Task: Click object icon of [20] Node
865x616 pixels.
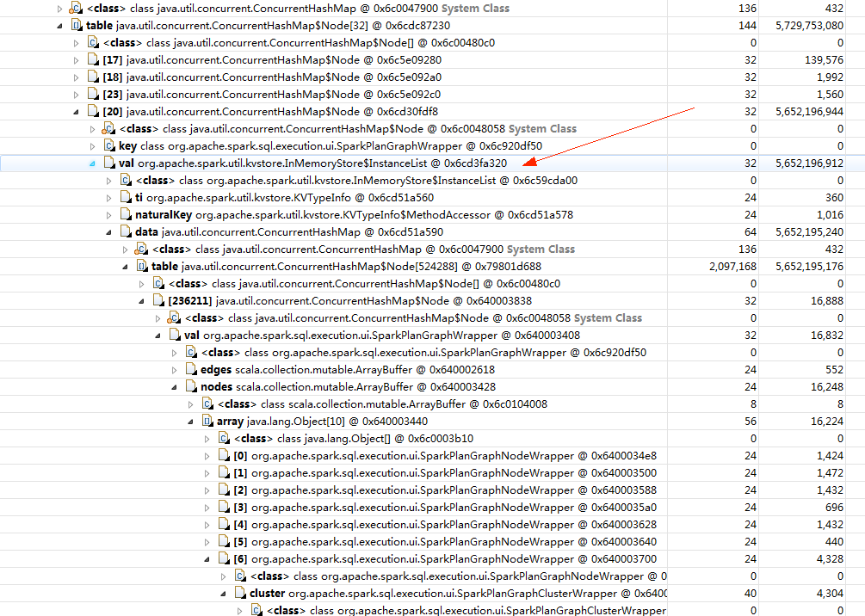Action: click(x=93, y=111)
